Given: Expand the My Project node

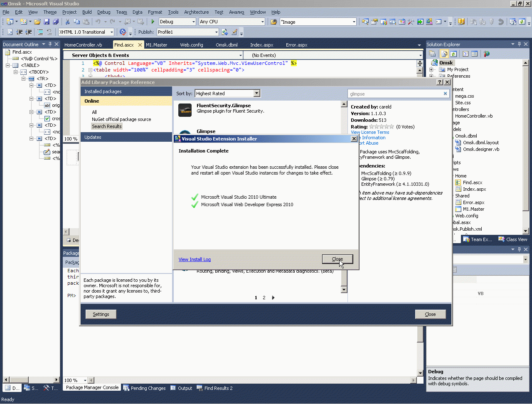Looking at the screenshot, I should 431,69.
